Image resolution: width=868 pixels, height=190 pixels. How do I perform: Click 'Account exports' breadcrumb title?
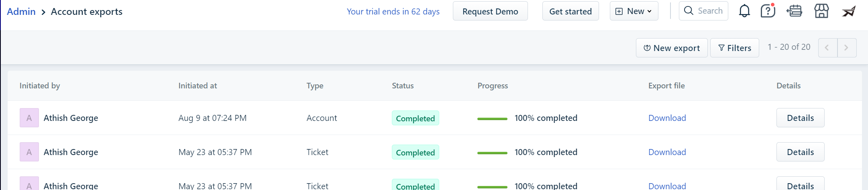[87, 12]
